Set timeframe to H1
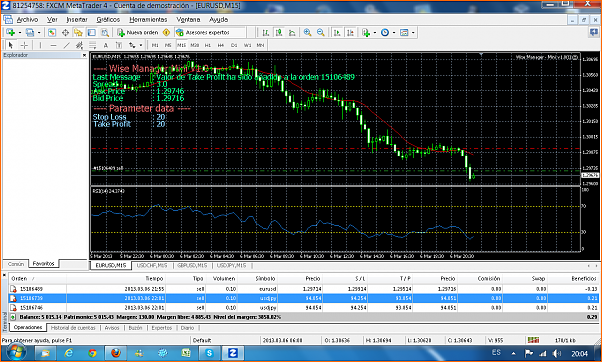 point(208,45)
